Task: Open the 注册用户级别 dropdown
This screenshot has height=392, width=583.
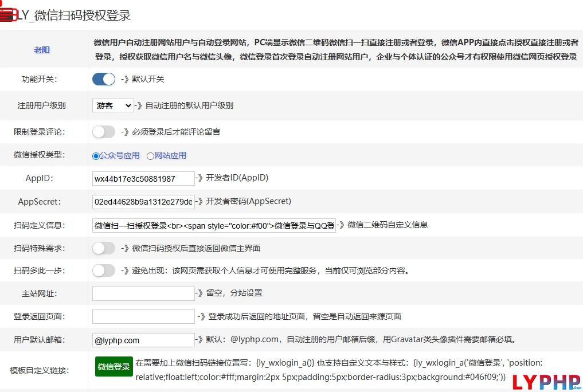Action: coord(113,105)
